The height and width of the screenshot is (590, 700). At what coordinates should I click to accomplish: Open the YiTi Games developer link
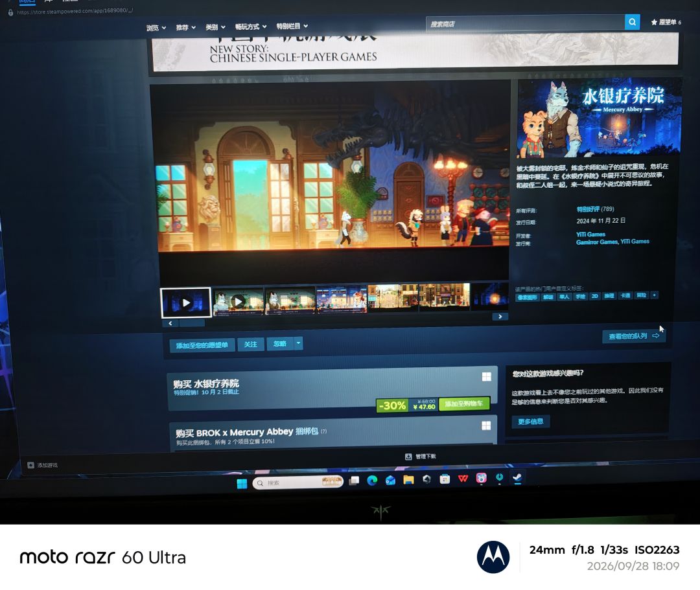[x=590, y=234]
